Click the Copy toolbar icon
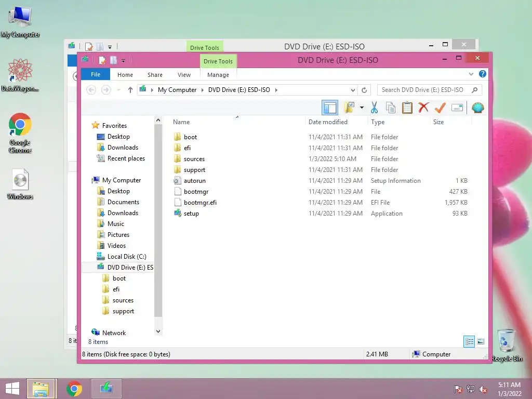 (x=391, y=108)
